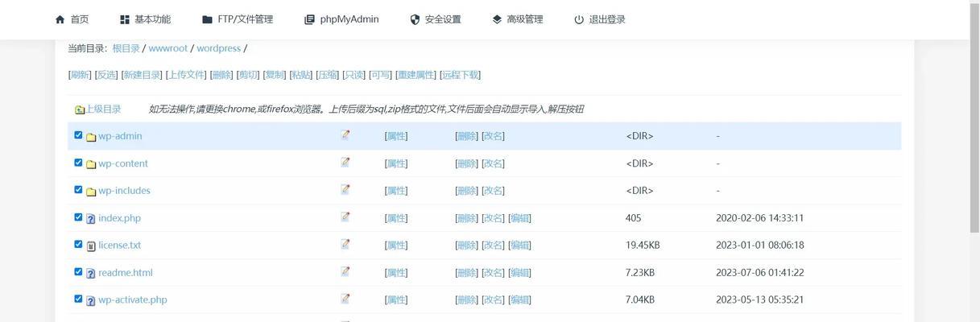Uncheck the license.txt checkbox
980x322 pixels.
78,244
